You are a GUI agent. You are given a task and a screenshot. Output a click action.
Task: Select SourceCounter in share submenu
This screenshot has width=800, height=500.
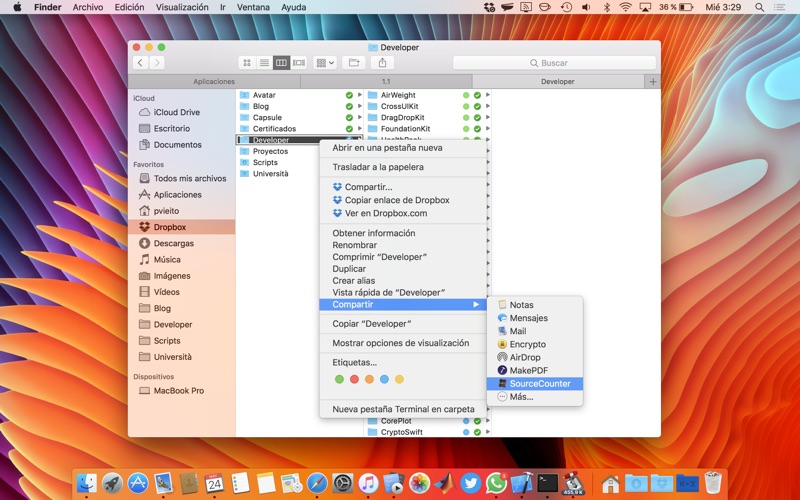pos(535,384)
